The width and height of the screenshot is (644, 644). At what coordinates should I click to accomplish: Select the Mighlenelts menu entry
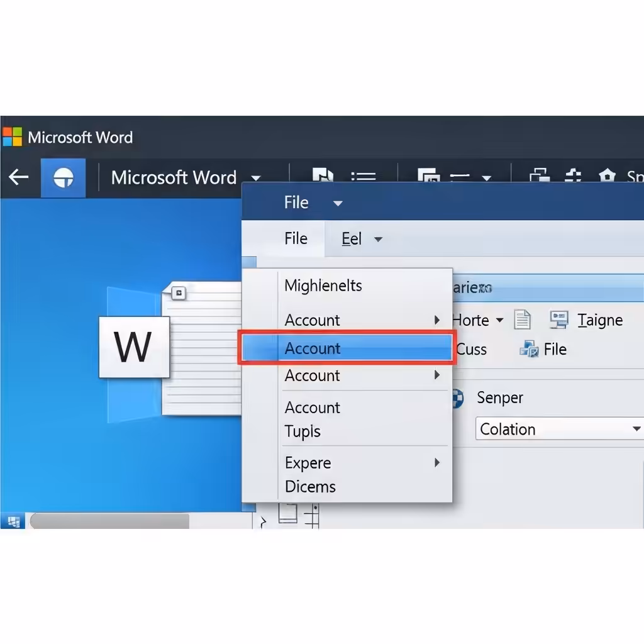coord(323,286)
